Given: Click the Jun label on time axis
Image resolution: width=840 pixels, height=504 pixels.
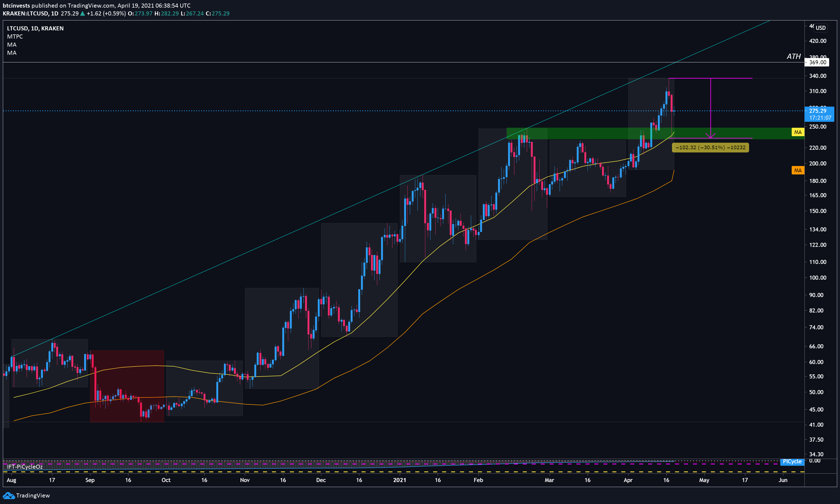Looking at the screenshot, I should pos(783,480).
